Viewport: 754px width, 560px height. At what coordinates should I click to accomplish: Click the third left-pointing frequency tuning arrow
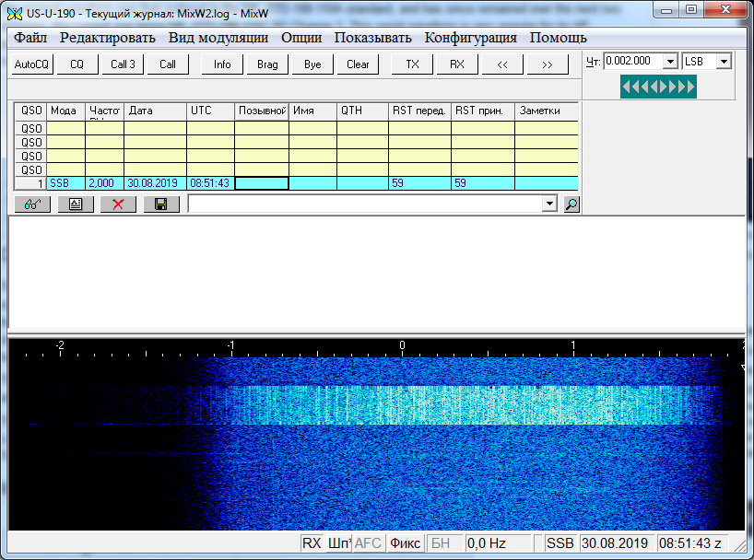pyautogui.click(x=645, y=87)
